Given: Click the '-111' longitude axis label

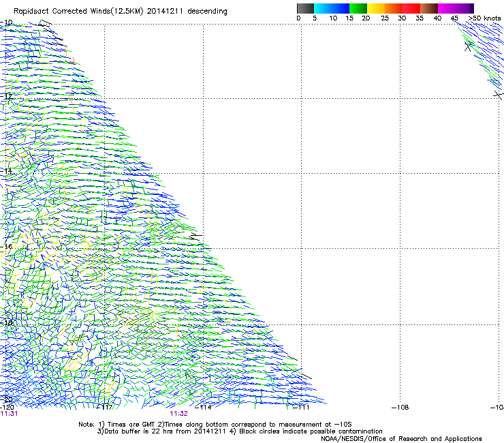Looking at the screenshot, I should click(x=302, y=408).
